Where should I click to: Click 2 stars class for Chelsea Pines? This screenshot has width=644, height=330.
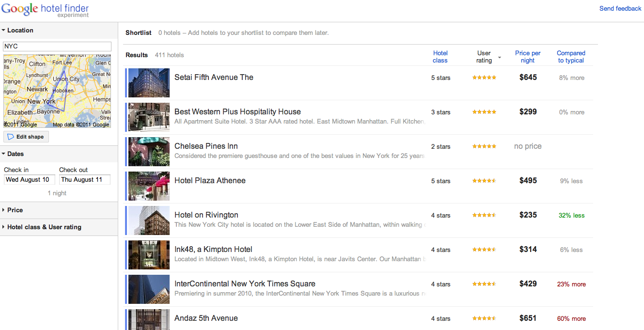pos(440,146)
